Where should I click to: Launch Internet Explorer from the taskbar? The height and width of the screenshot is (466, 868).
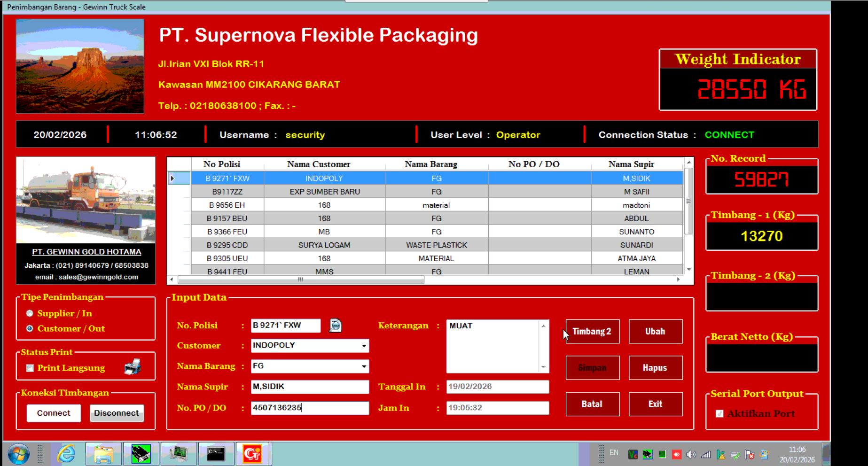click(x=66, y=454)
